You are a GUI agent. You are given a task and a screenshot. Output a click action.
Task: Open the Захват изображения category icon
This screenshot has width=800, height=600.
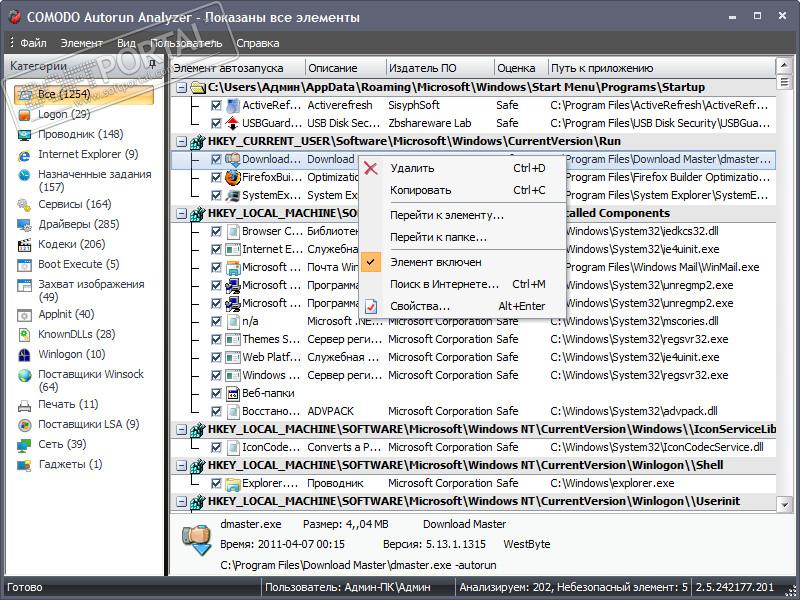coord(24,285)
